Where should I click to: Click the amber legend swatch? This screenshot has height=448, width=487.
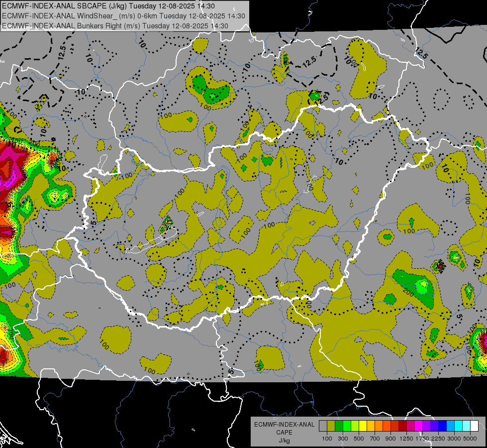click(x=371, y=426)
